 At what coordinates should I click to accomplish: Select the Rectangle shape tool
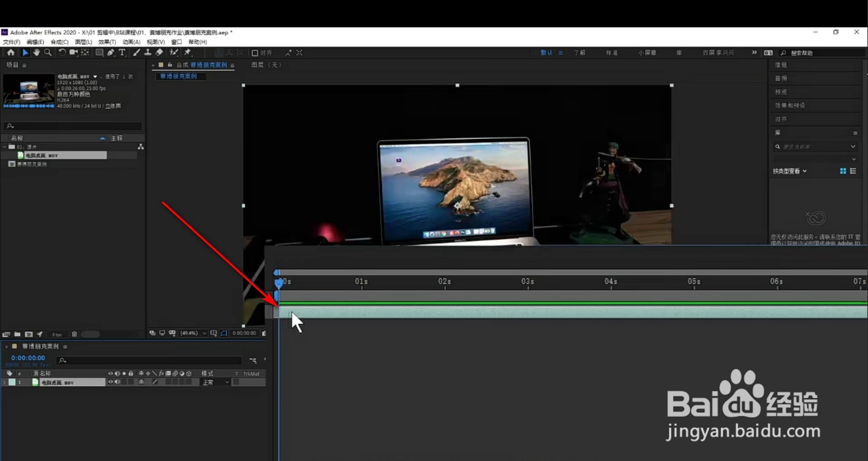point(99,53)
